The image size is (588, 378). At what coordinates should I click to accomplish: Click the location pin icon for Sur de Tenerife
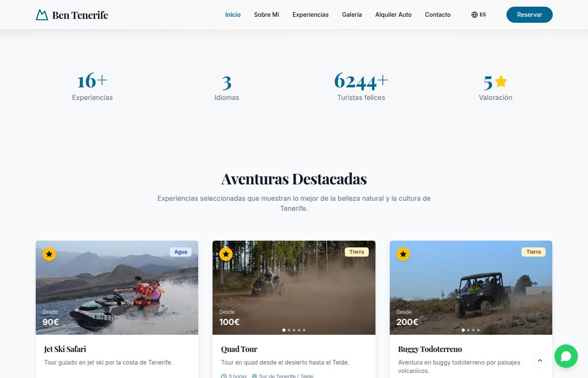point(255,376)
